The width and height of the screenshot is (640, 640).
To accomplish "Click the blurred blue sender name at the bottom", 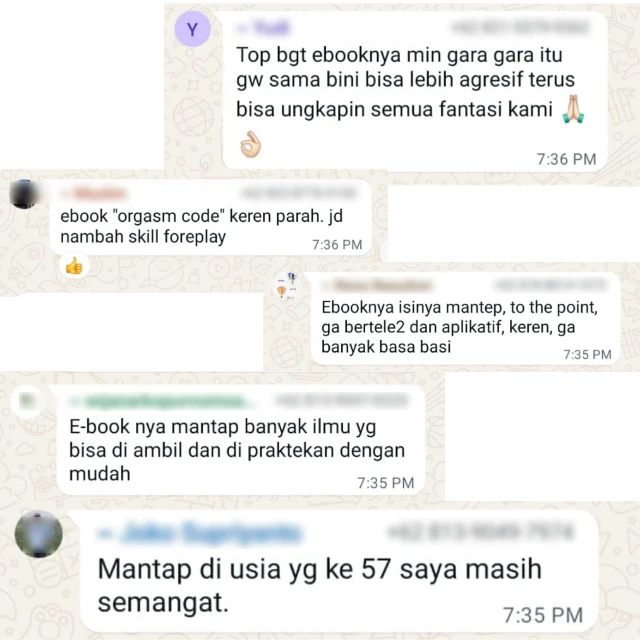I will pos(200,533).
